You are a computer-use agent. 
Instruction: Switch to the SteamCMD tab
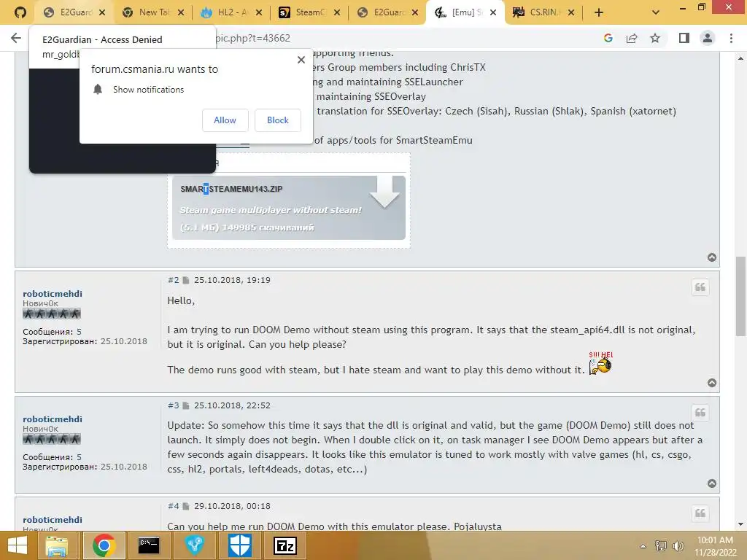309,12
